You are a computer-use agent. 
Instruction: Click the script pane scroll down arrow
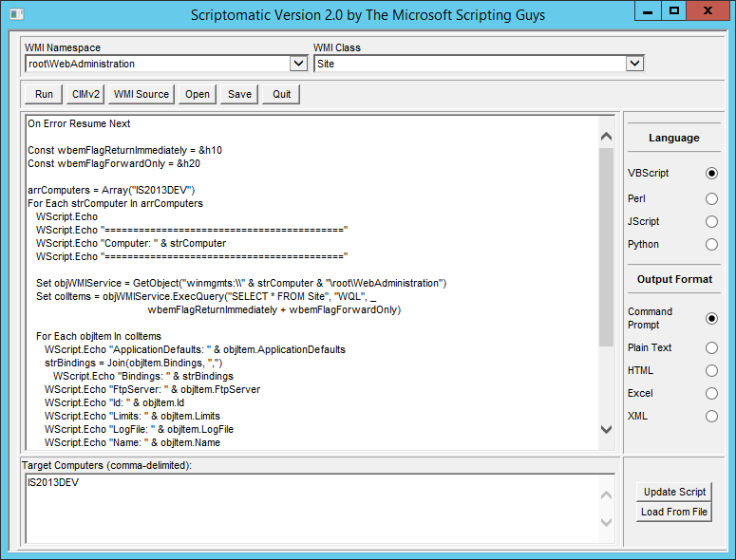tap(606, 429)
